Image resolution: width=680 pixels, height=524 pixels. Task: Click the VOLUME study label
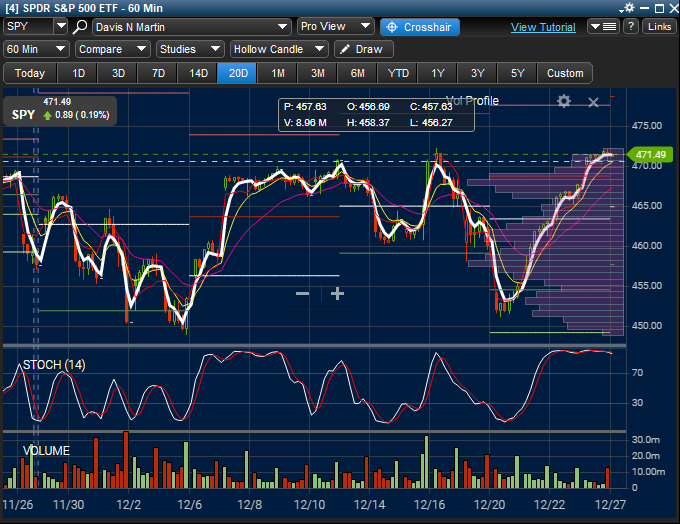46,451
